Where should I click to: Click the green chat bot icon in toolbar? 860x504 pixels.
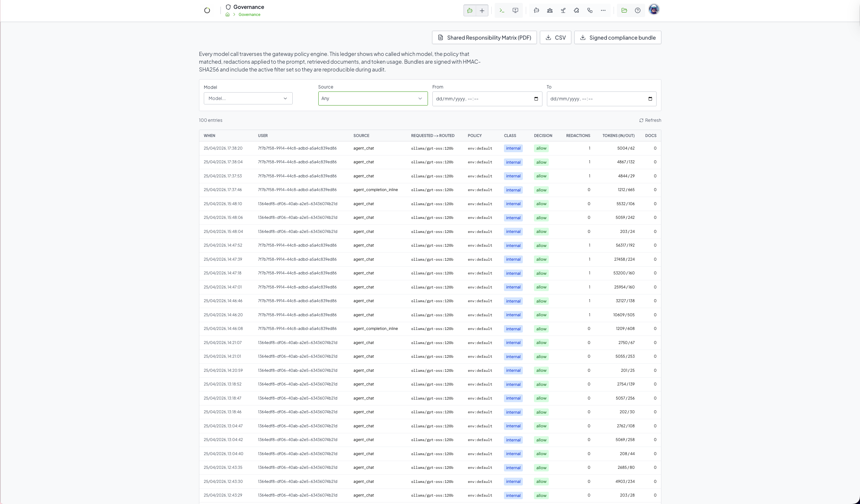(x=470, y=10)
